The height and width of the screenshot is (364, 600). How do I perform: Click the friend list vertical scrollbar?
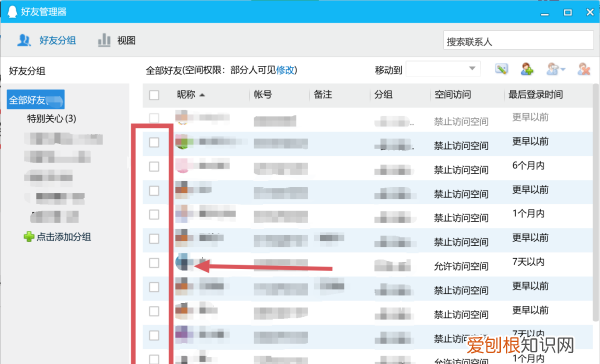[x=595, y=202]
